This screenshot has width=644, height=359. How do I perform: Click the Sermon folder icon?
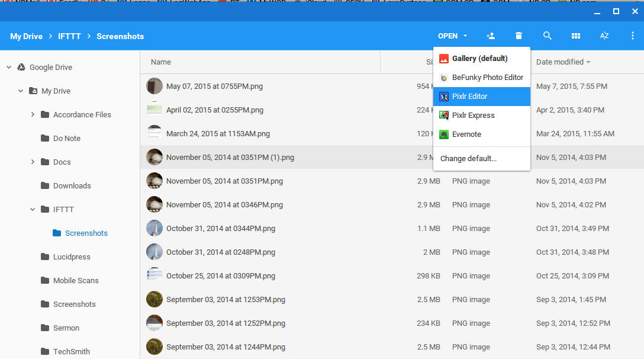[45, 328]
